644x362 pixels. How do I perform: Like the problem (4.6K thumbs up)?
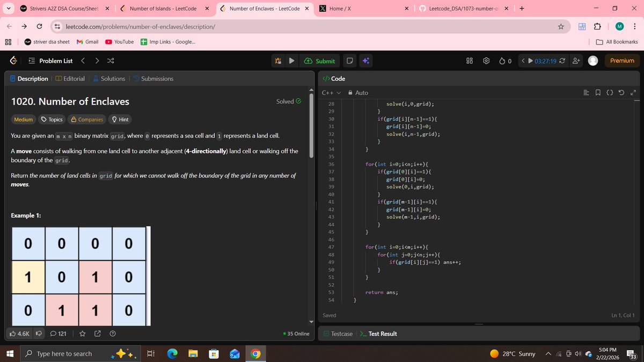click(x=20, y=334)
